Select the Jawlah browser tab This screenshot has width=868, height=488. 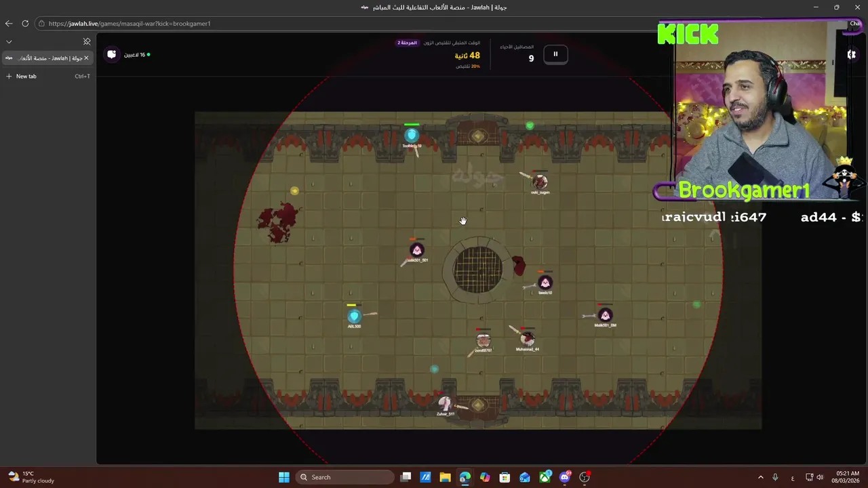pos(47,58)
